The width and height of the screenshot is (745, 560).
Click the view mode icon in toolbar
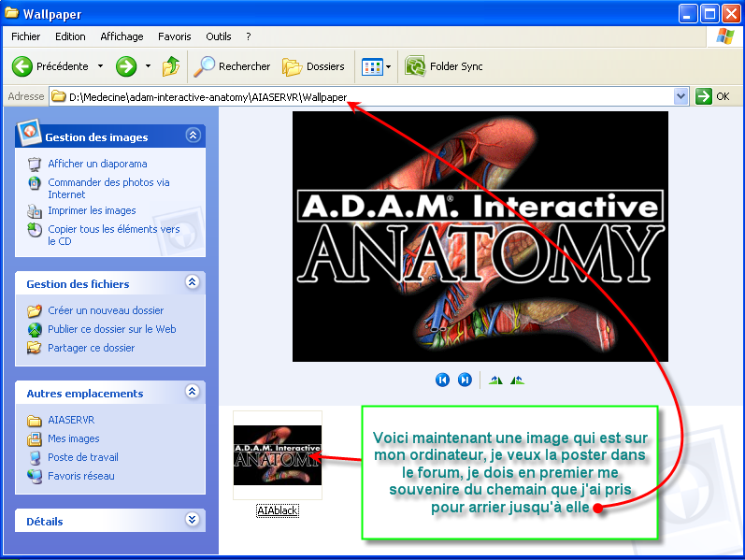372,67
